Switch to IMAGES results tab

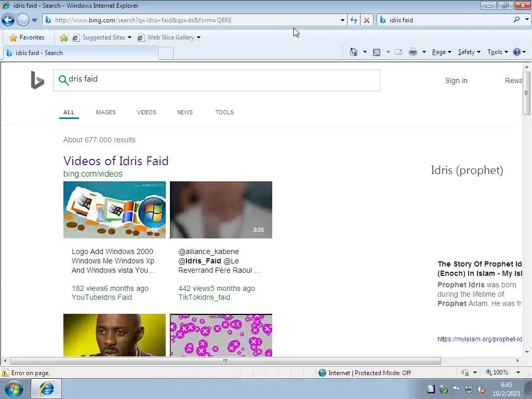coord(105,112)
